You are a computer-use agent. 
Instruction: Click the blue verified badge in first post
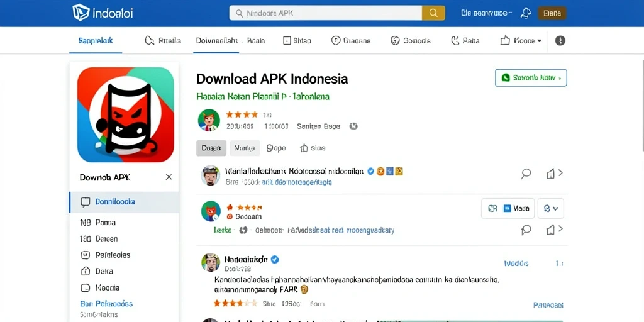[370, 171]
